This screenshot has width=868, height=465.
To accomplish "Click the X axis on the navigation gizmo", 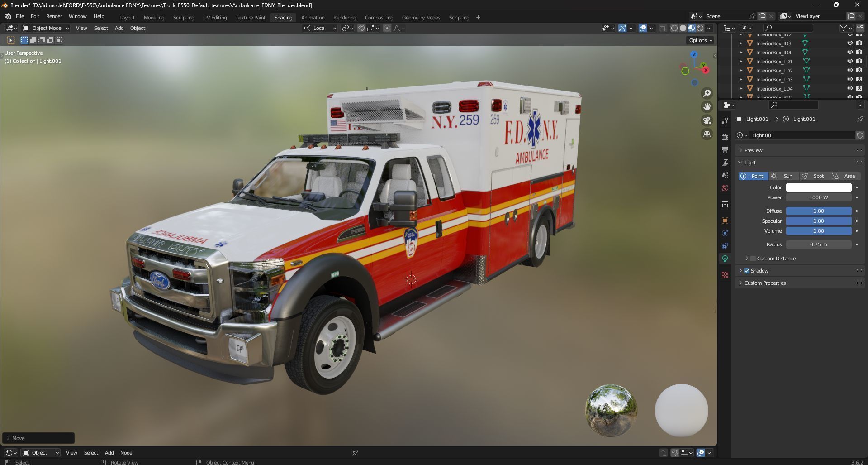I will point(705,70).
